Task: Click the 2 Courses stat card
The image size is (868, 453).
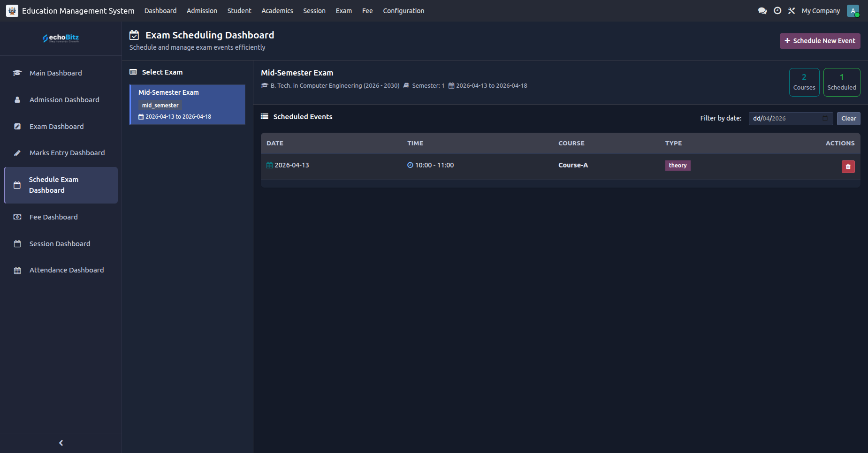Action: pos(804,82)
